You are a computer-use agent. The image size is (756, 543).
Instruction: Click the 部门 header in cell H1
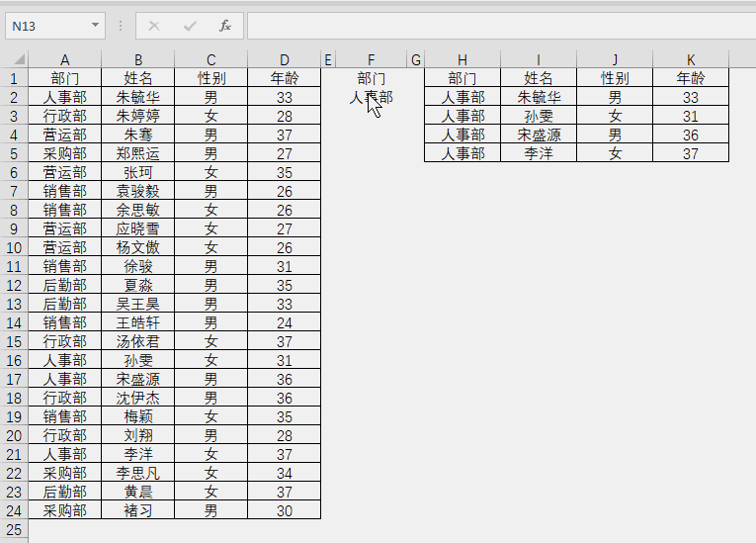[x=462, y=78]
